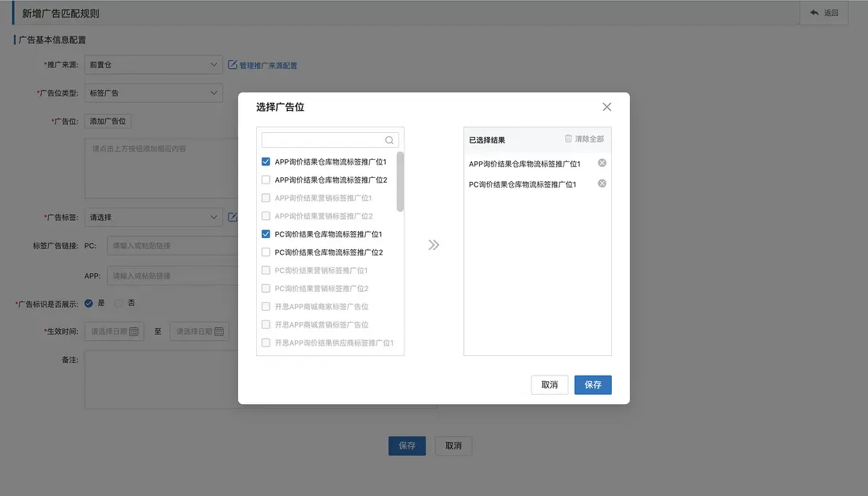Select 否 radio for 广告标识是否展示
The image size is (868, 496).
click(x=119, y=303)
